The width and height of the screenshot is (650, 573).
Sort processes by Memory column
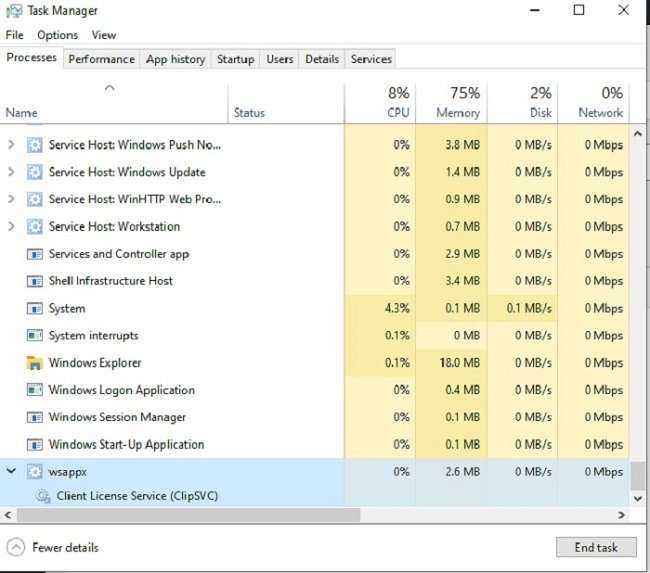pyautogui.click(x=451, y=103)
